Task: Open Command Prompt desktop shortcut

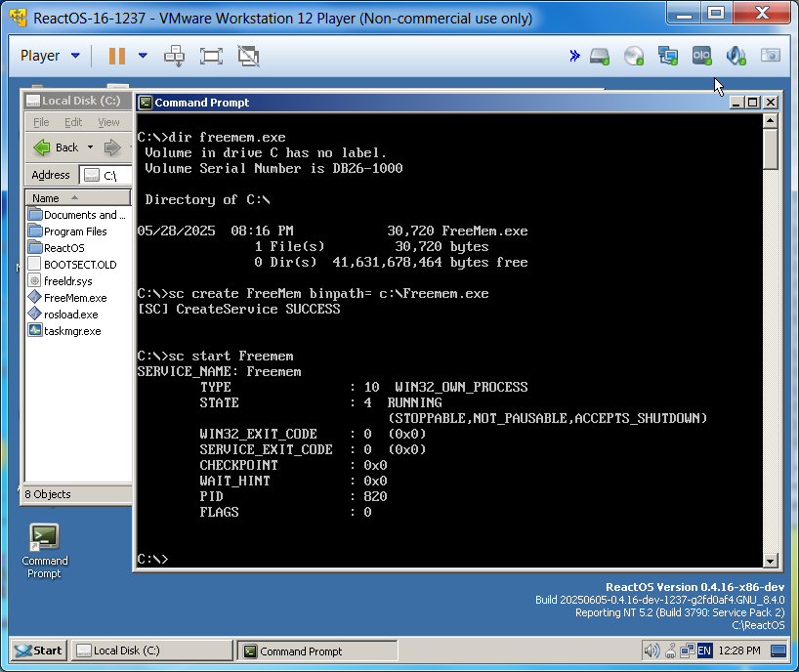Action: [44, 550]
